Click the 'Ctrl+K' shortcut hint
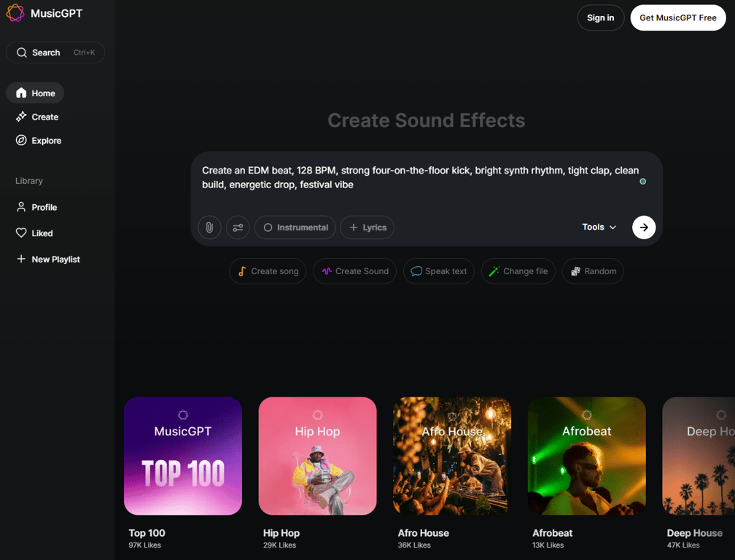The height and width of the screenshot is (560, 735). [x=85, y=52]
